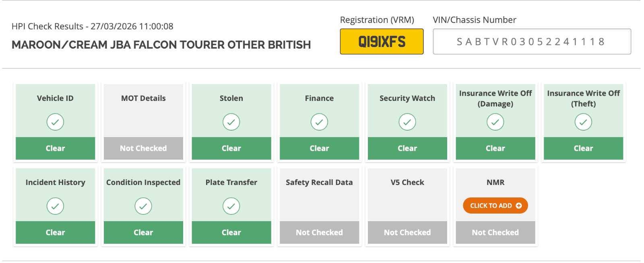Click the Finance checkmark circle icon
The height and width of the screenshot is (263, 644).
pos(319,122)
